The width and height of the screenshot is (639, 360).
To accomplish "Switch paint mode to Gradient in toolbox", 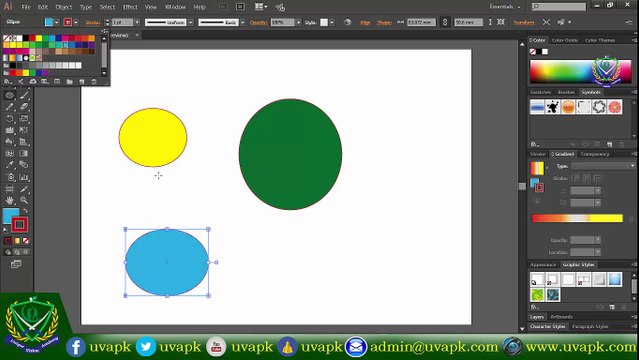I will [17, 241].
